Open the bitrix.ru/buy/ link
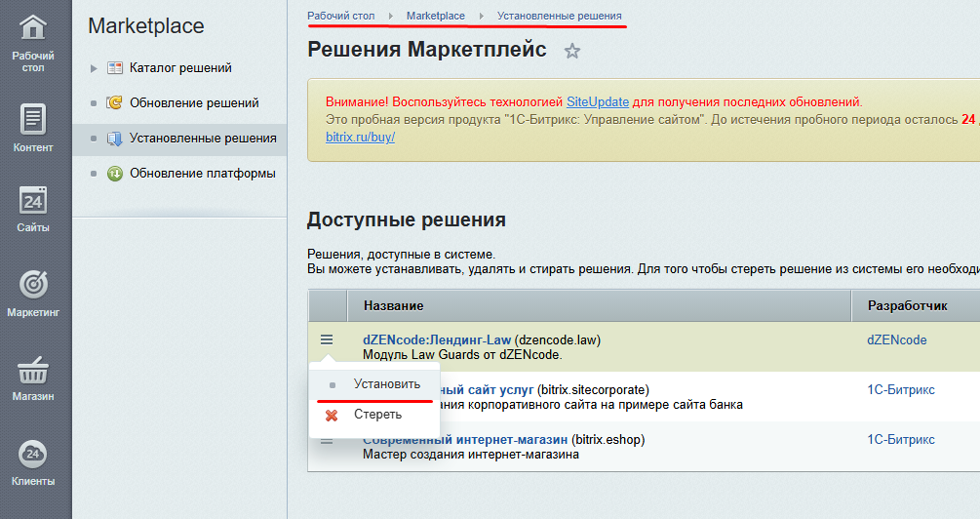Image resolution: width=980 pixels, height=519 pixels. point(360,137)
